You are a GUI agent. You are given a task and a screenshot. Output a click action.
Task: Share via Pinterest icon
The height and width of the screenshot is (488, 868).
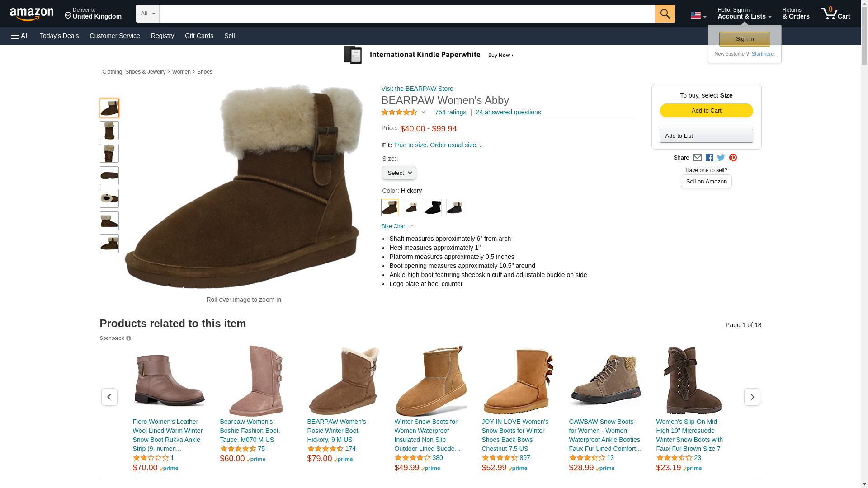(733, 158)
